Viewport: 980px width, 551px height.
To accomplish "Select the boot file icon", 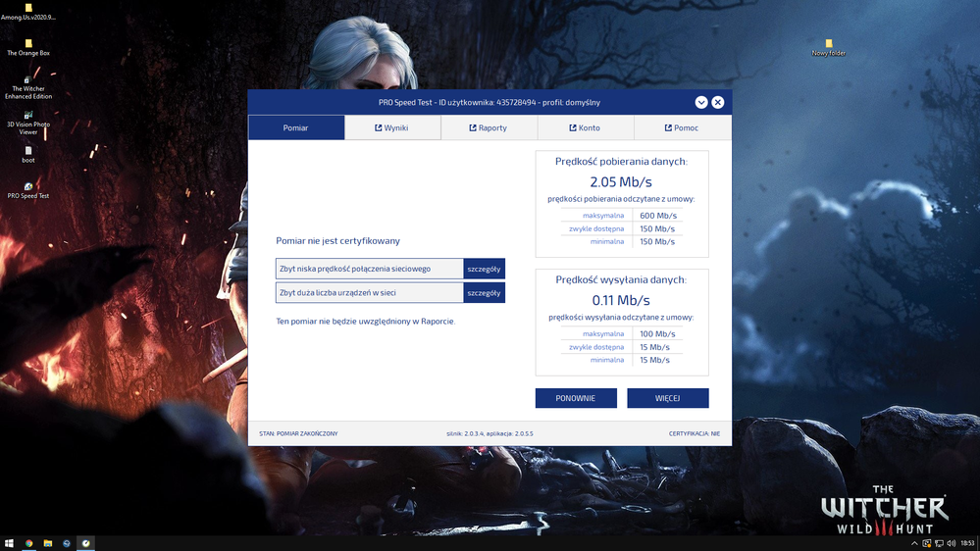I will point(28,155).
